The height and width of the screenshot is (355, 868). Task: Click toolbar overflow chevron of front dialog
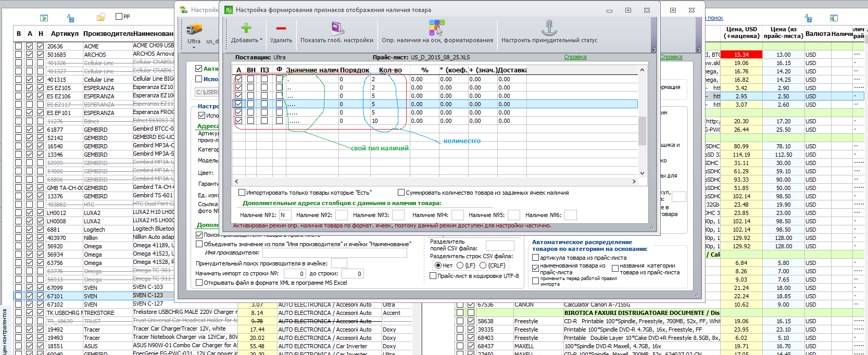tap(654, 50)
